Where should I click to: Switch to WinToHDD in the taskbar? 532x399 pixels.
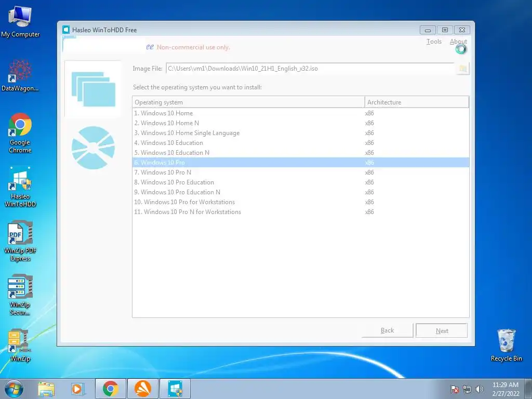(175, 389)
